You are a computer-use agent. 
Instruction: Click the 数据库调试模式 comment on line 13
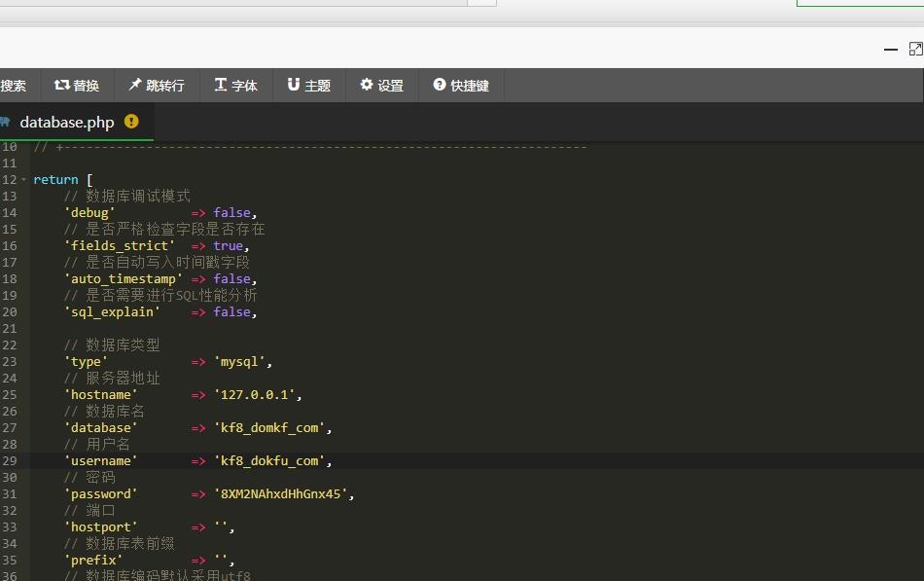click(136, 196)
